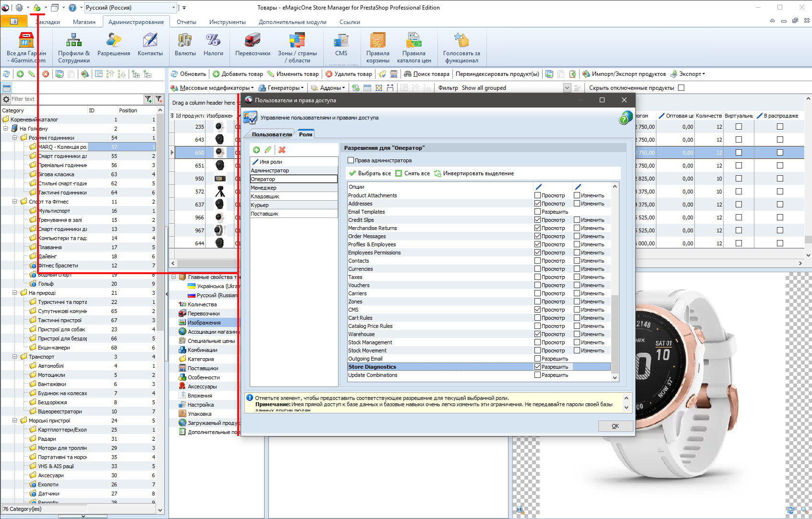
Task: Open the Taxes ribbon icon
Action: point(213,44)
